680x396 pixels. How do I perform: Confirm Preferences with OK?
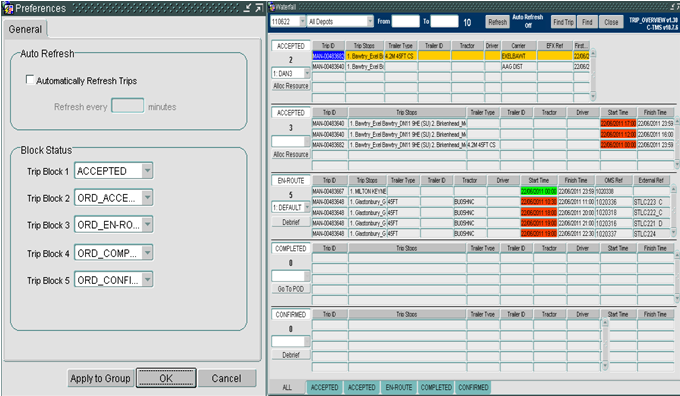coord(166,378)
